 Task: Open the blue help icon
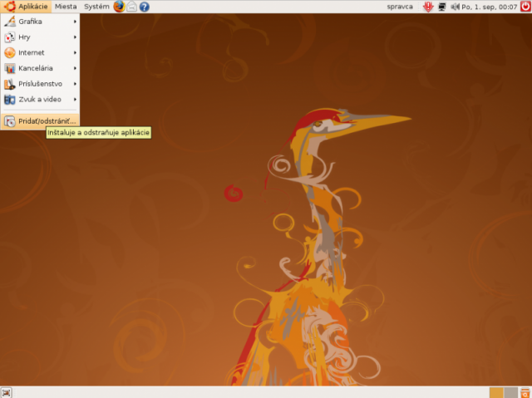pos(145,7)
